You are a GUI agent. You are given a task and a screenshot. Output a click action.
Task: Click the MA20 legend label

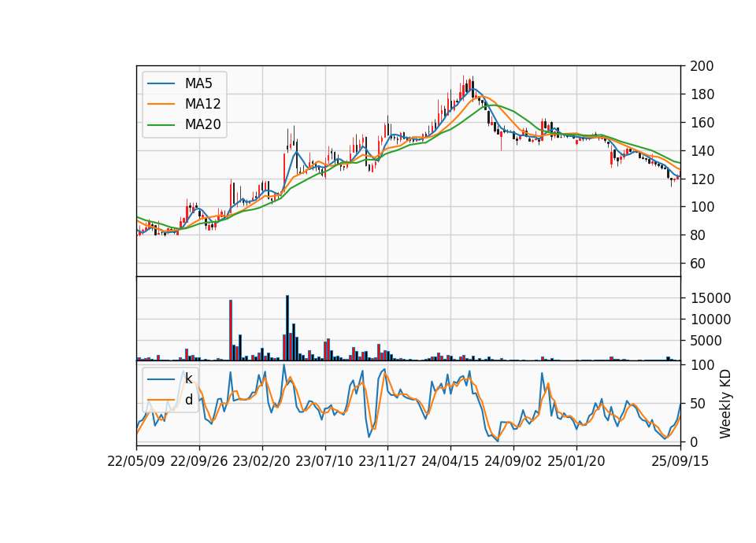[x=202, y=124]
